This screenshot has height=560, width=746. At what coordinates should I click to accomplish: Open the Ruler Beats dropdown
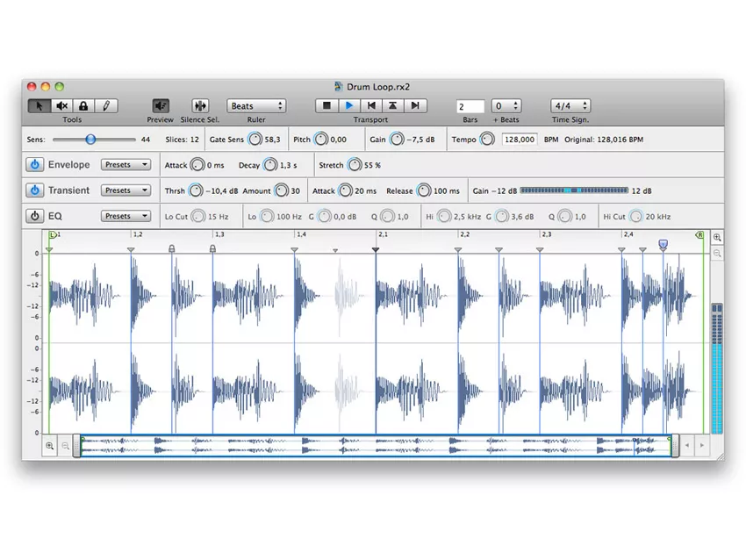click(256, 106)
